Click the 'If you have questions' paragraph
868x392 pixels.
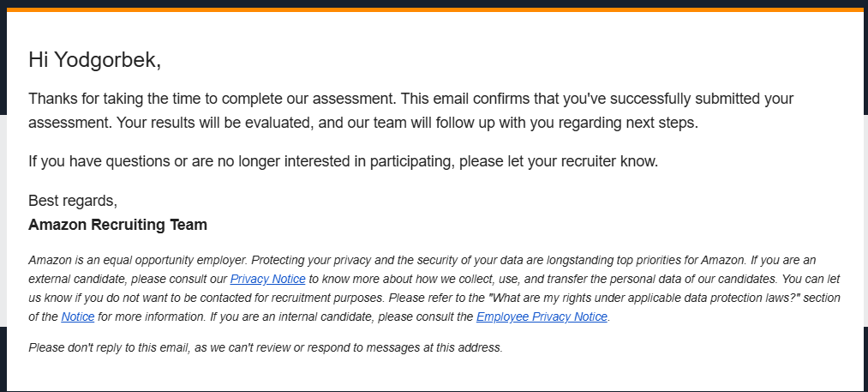tap(344, 162)
